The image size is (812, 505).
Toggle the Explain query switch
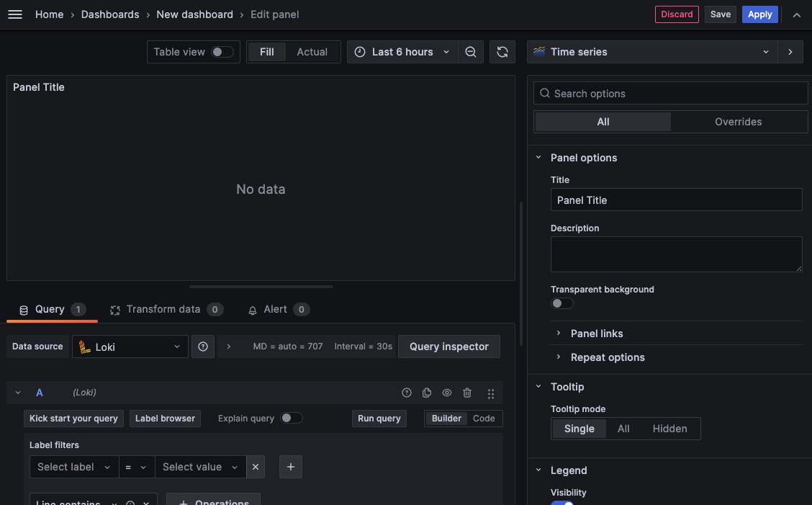(x=291, y=418)
